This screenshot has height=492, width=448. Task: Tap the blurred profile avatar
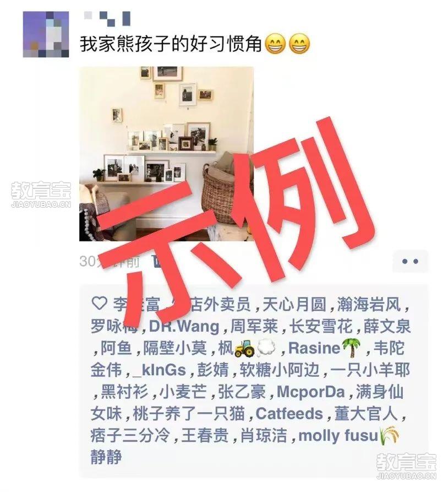click(x=46, y=35)
